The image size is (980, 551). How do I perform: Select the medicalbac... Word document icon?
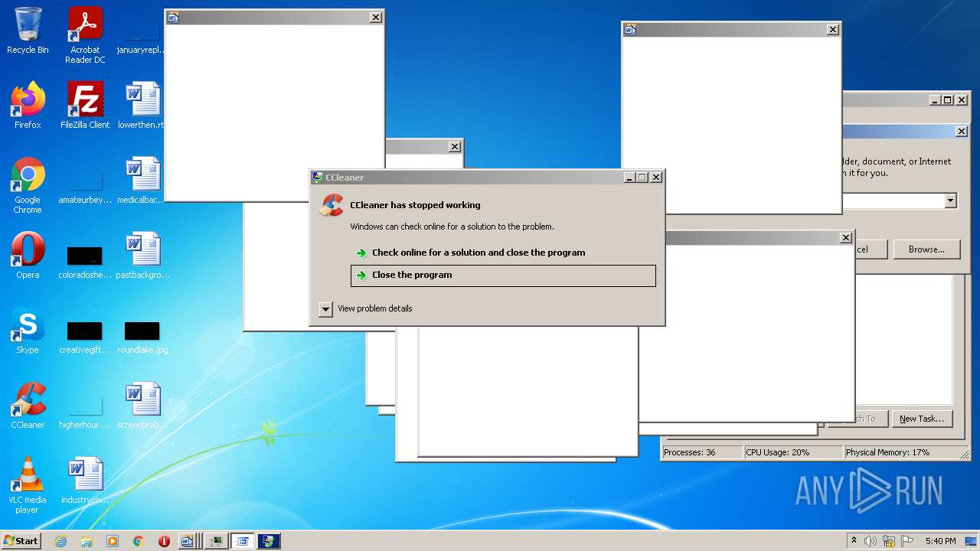pyautogui.click(x=142, y=181)
